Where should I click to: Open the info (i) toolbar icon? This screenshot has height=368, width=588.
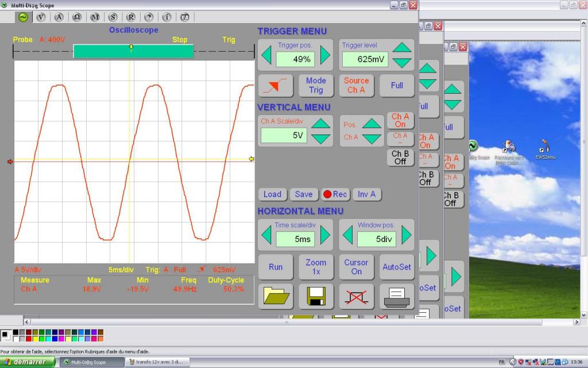pos(167,17)
